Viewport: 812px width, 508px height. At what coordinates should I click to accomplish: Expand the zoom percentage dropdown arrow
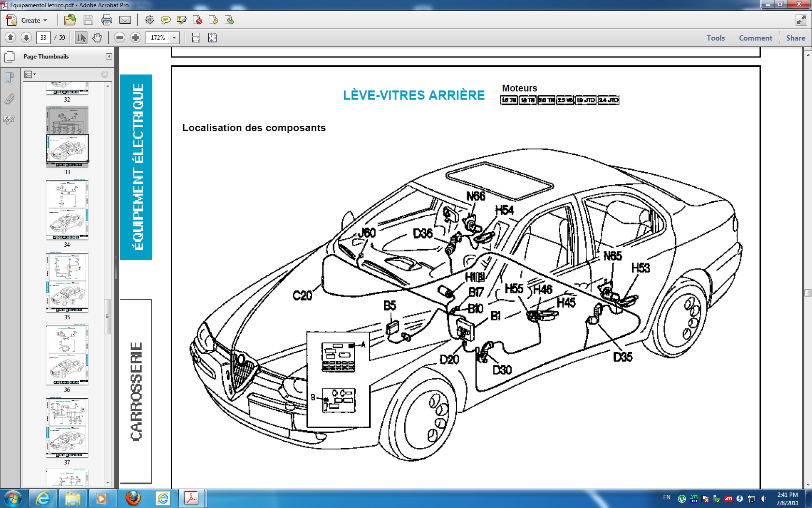click(174, 37)
